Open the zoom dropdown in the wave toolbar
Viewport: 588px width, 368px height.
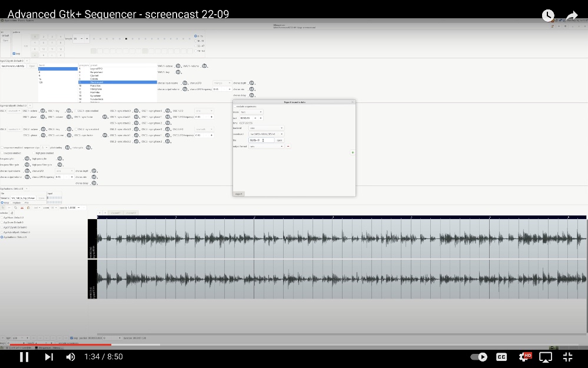[52, 207]
